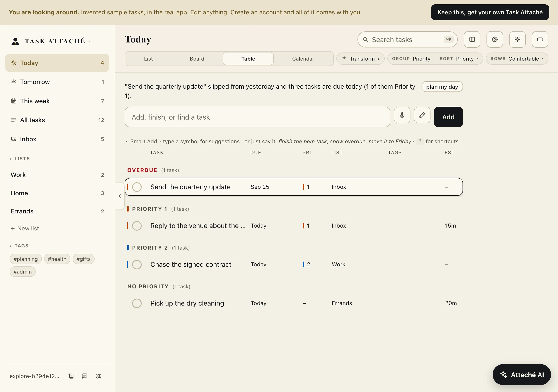Open the focus target icon button
This screenshot has height=392, width=558.
tap(495, 39)
